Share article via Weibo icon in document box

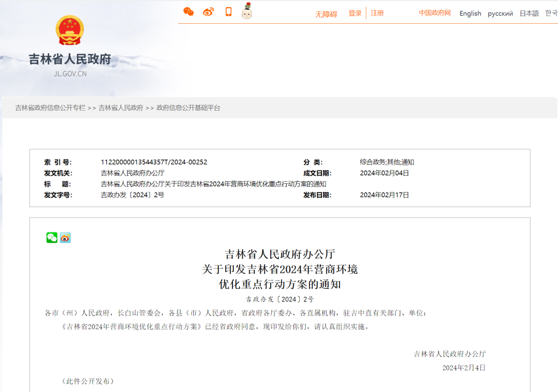(66, 238)
